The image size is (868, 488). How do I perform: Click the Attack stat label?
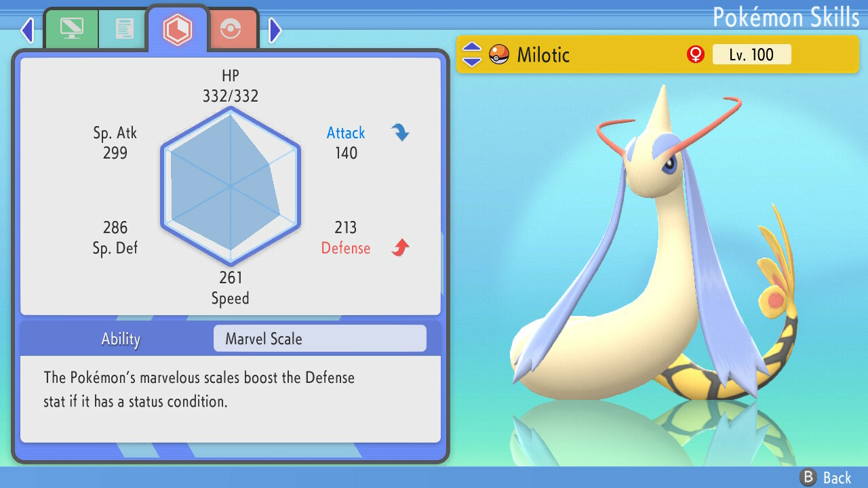[346, 133]
